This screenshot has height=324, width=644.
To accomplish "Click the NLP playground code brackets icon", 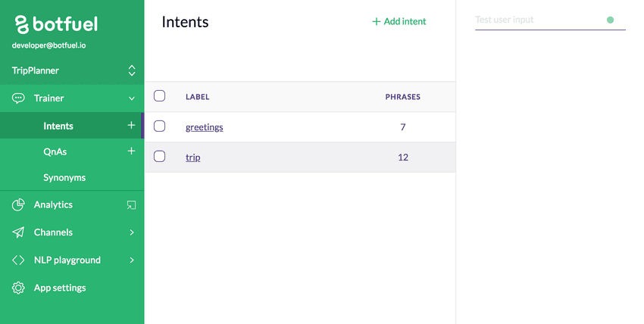I will [18, 260].
